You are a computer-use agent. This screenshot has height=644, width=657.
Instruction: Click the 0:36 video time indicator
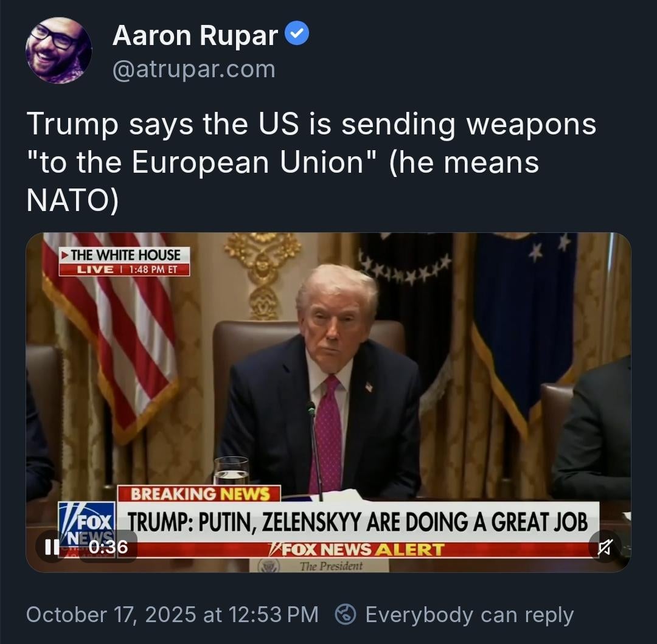click(x=108, y=547)
